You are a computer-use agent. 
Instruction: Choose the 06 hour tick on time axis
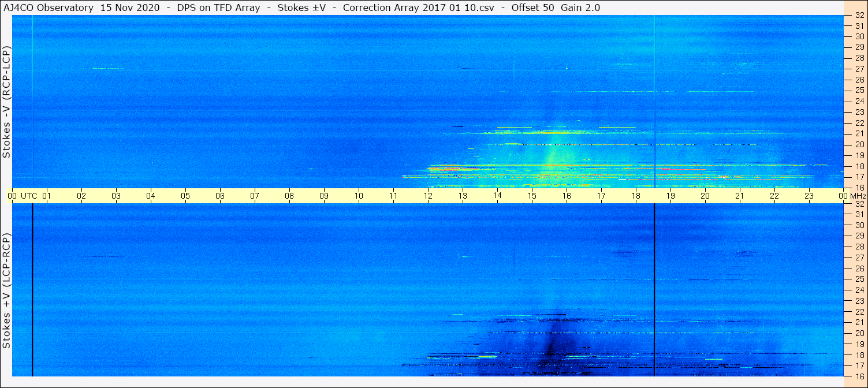(220, 196)
